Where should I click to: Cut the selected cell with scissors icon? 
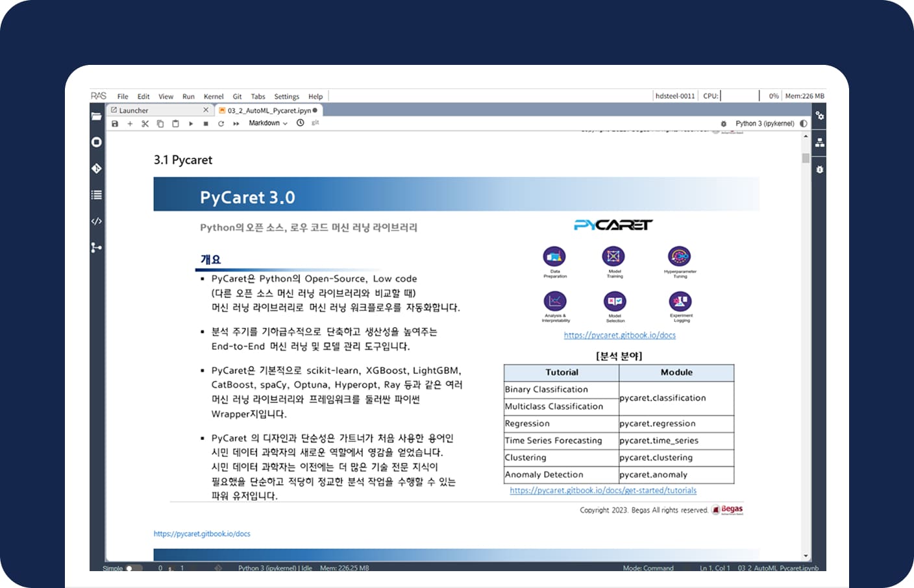145,123
